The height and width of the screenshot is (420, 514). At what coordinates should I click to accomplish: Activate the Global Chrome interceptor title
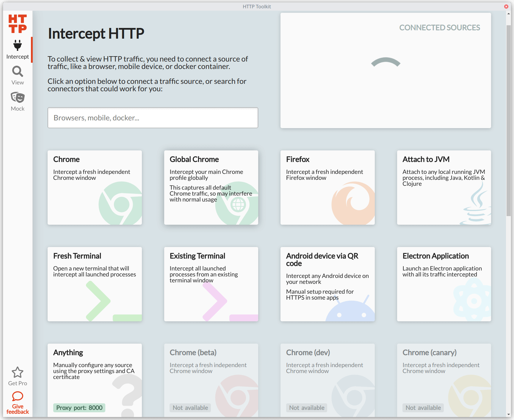pyautogui.click(x=194, y=159)
